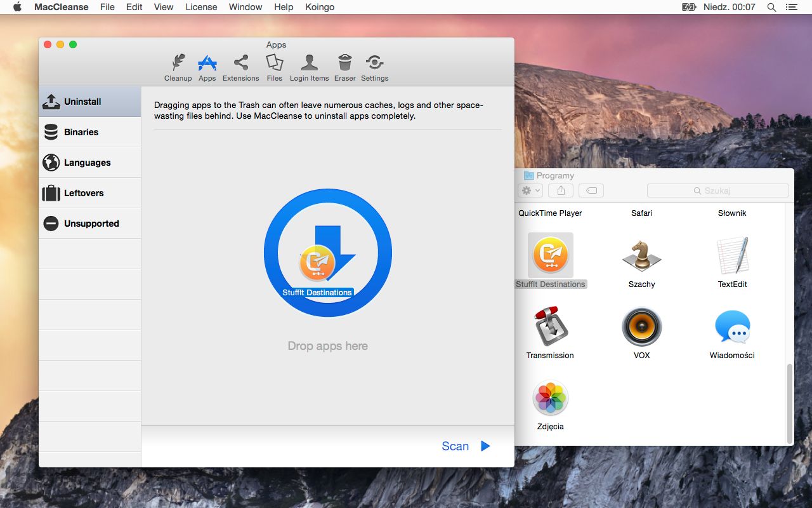The height and width of the screenshot is (508, 812).
Task: Select Wiadomości messages app icon
Action: click(x=733, y=327)
